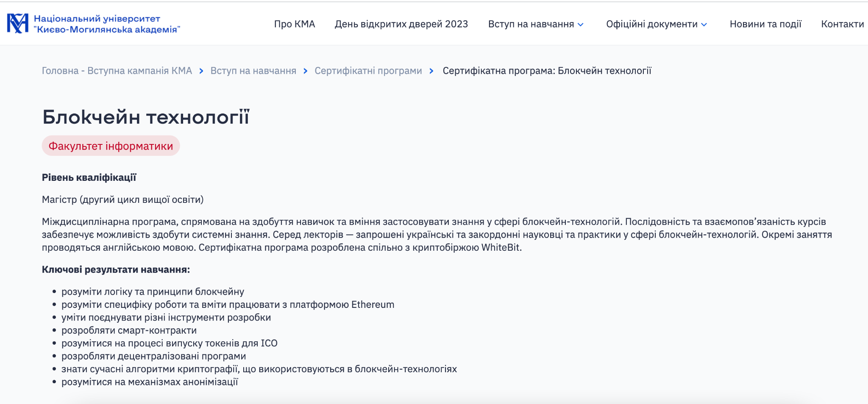The image size is (868, 404).
Task: Open the Про КМА menu item
Action: tap(294, 25)
